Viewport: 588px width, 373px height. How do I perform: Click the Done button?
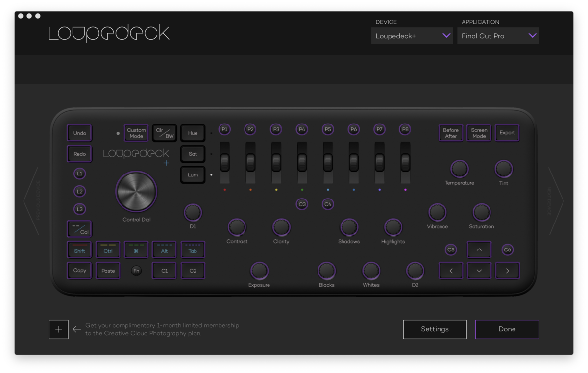tap(507, 329)
